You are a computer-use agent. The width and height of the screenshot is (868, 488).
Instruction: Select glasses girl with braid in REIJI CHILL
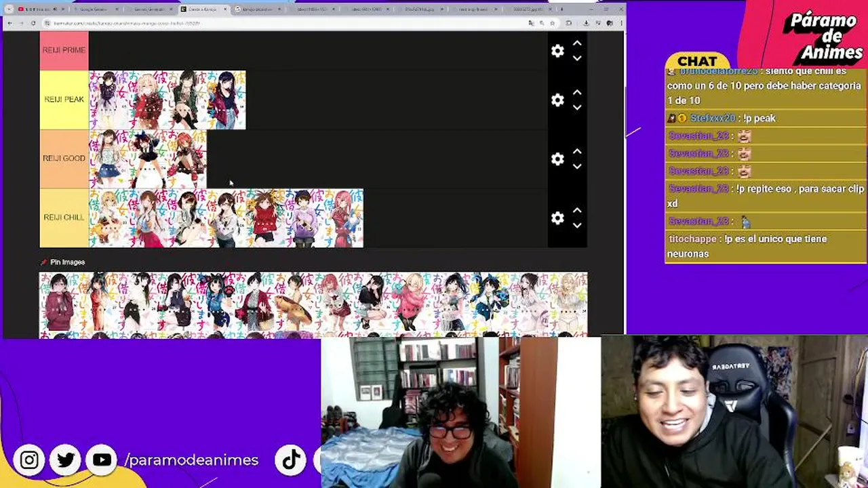click(226, 218)
